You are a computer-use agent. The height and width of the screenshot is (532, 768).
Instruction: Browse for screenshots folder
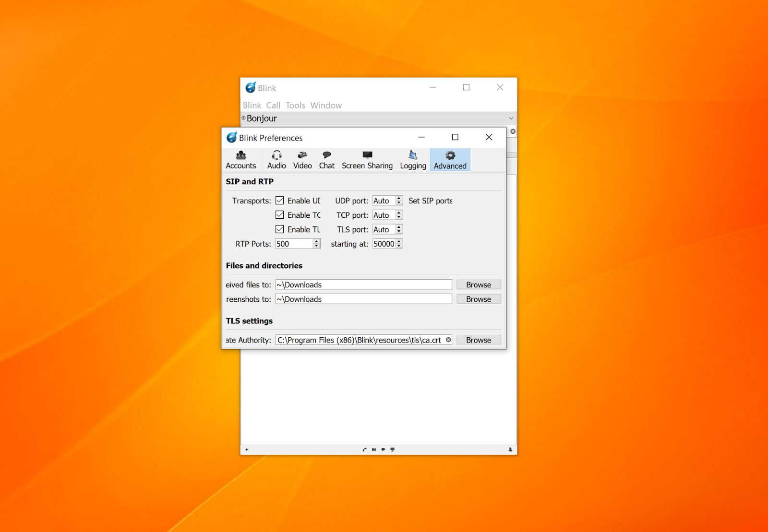tap(479, 299)
